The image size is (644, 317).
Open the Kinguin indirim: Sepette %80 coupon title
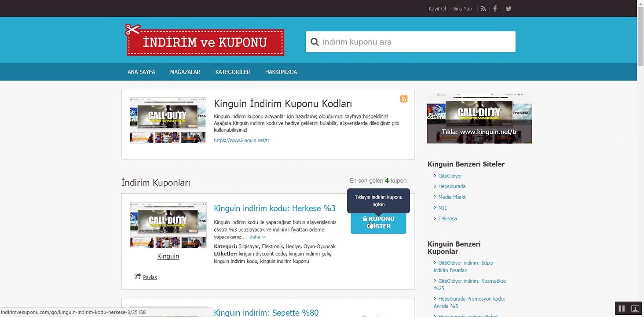coord(266,313)
